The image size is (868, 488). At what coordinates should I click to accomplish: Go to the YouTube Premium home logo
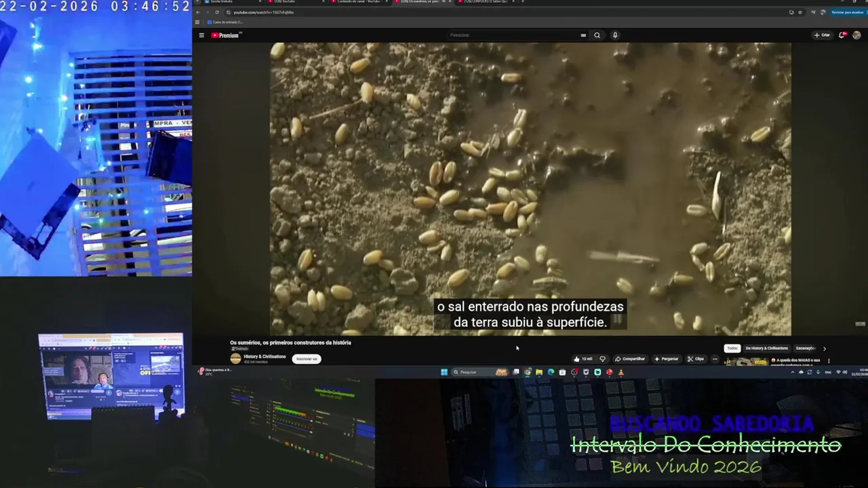(226, 35)
